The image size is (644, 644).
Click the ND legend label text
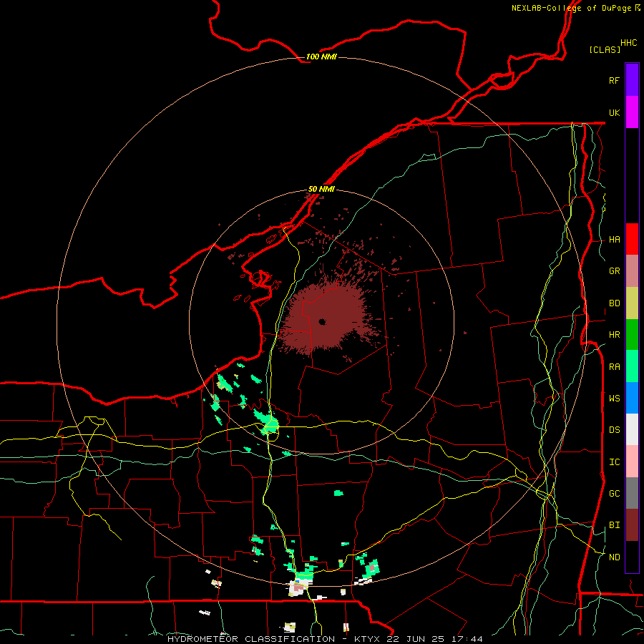point(615,557)
